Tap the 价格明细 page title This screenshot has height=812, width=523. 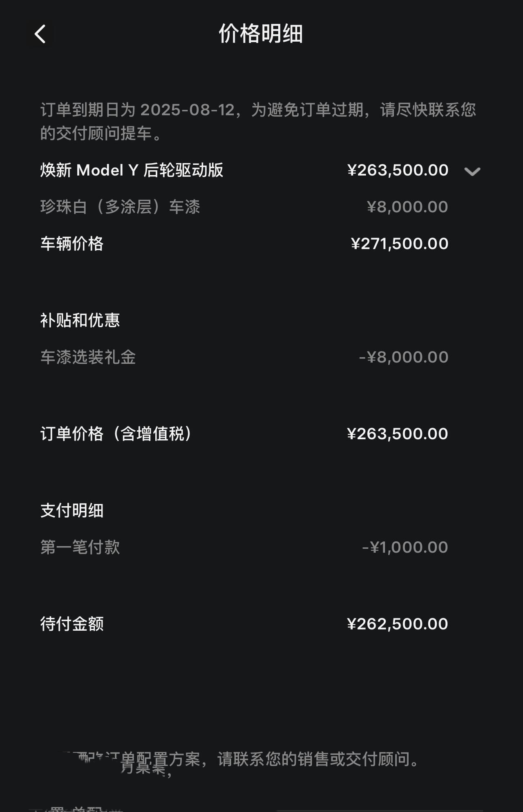click(x=261, y=33)
